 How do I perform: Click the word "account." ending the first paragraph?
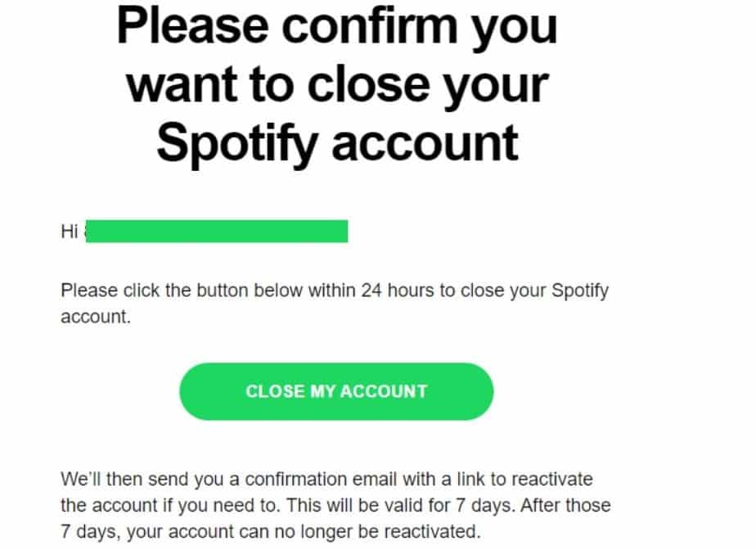pos(96,317)
